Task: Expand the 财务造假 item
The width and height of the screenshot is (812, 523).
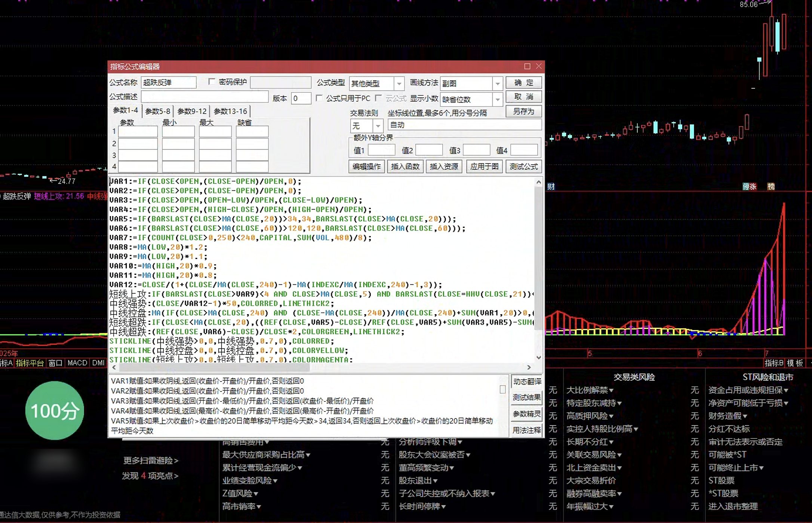Action: (x=728, y=416)
